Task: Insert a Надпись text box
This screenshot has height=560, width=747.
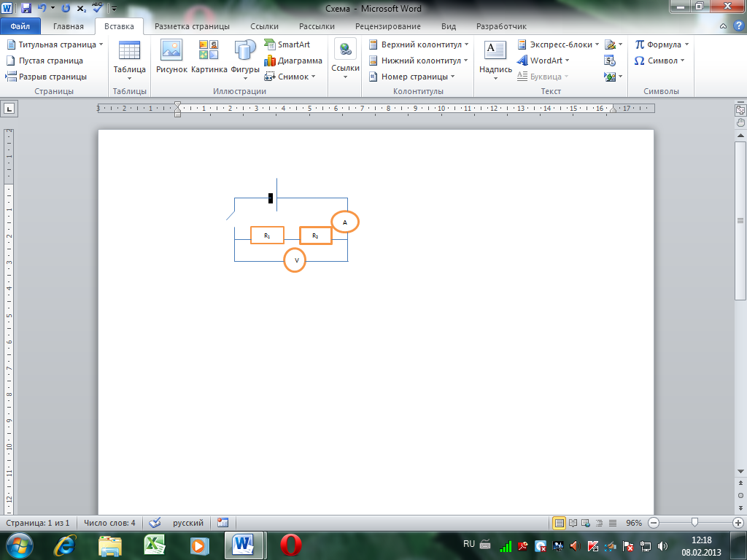Action: point(495,57)
